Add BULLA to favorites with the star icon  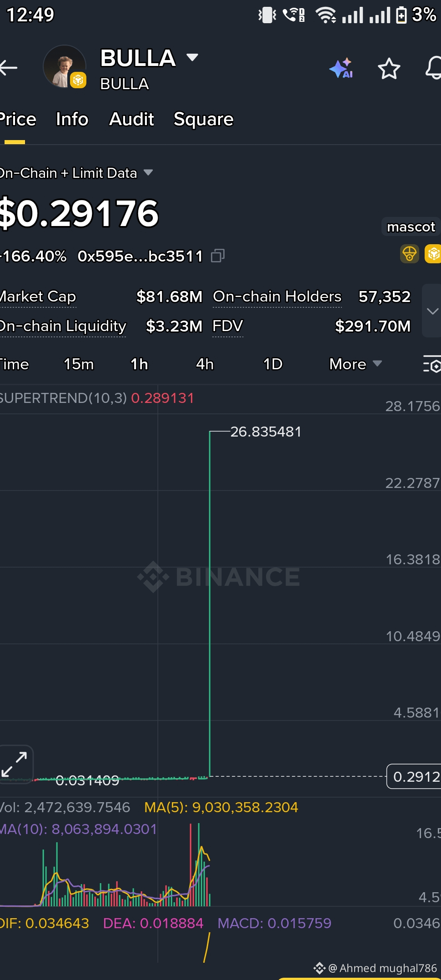[389, 69]
